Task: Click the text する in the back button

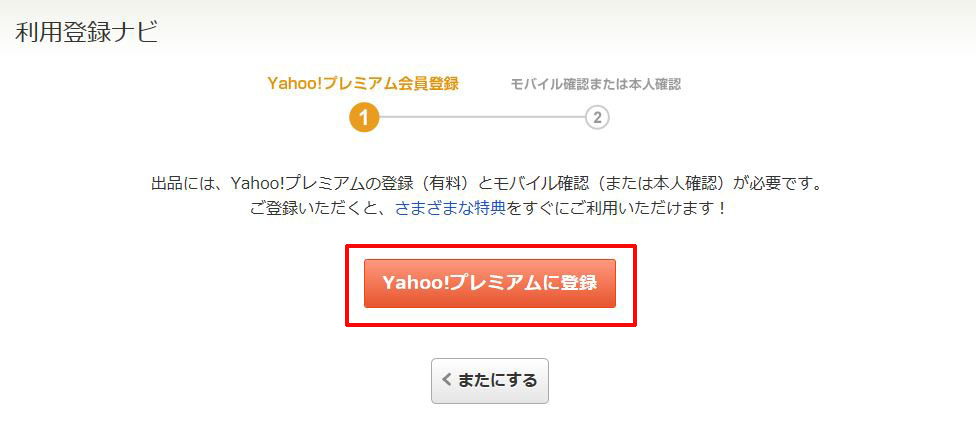Action: click(522, 380)
